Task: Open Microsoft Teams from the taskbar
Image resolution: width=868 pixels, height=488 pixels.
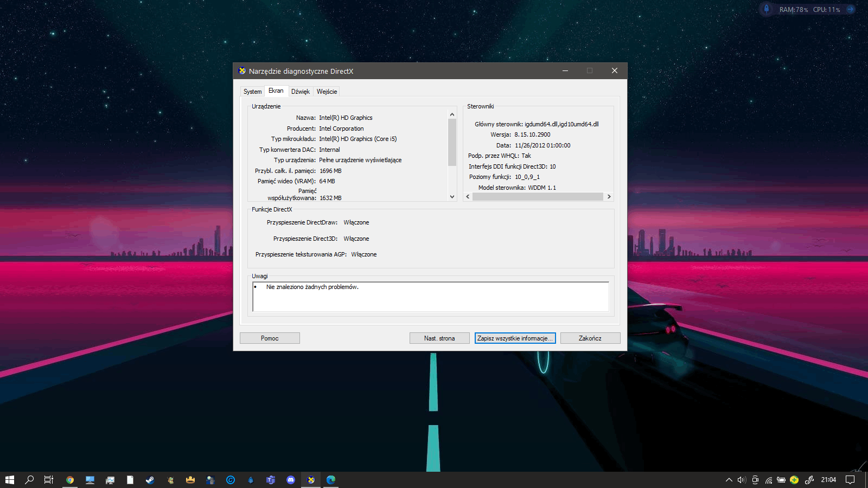Action: tap(271, 480)
